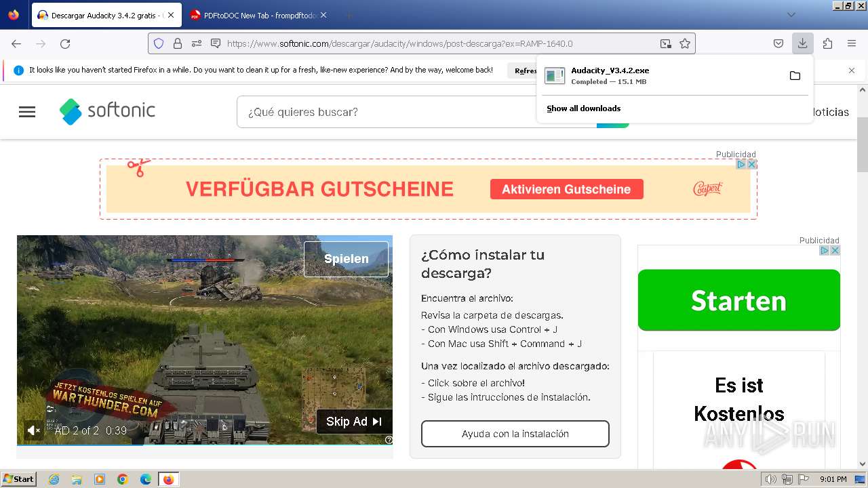Open the tracking protection shield icon

click(159, 43)
